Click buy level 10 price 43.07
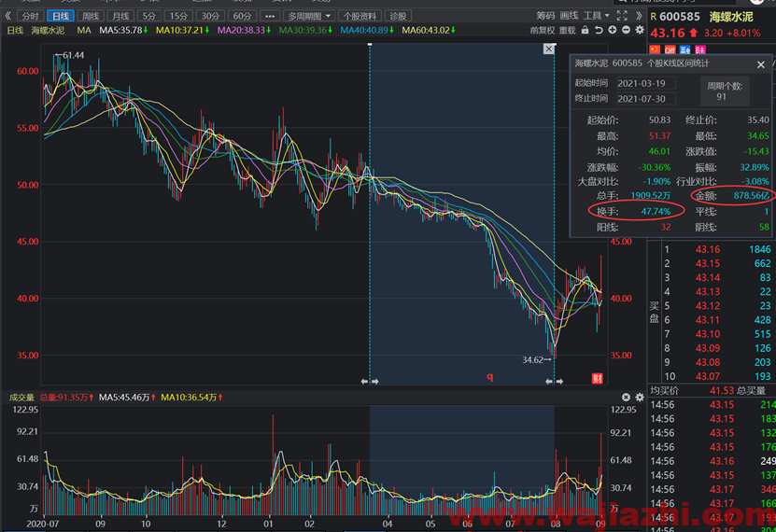 [708, 376]
